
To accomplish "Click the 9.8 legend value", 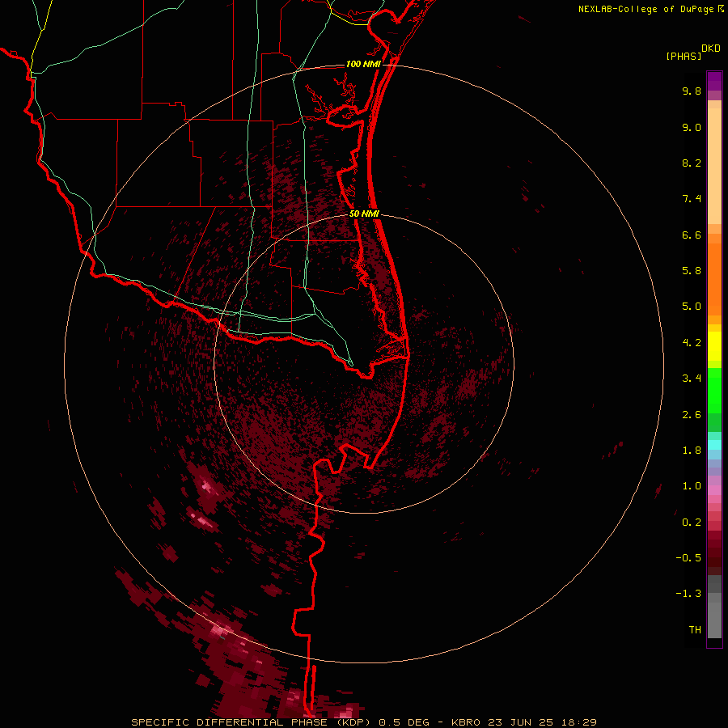I will click(692, 91).
